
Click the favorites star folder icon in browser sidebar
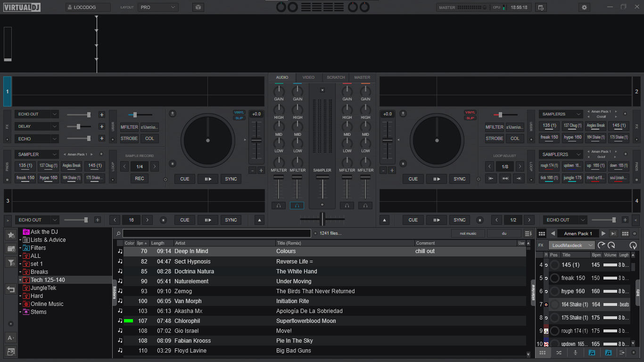pos(10,235)
